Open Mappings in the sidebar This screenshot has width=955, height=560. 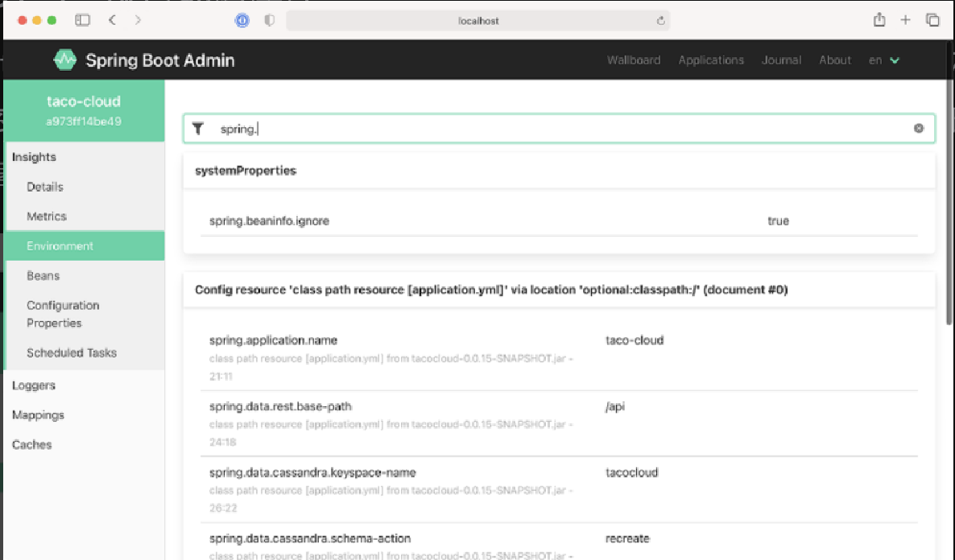[38, 415]
